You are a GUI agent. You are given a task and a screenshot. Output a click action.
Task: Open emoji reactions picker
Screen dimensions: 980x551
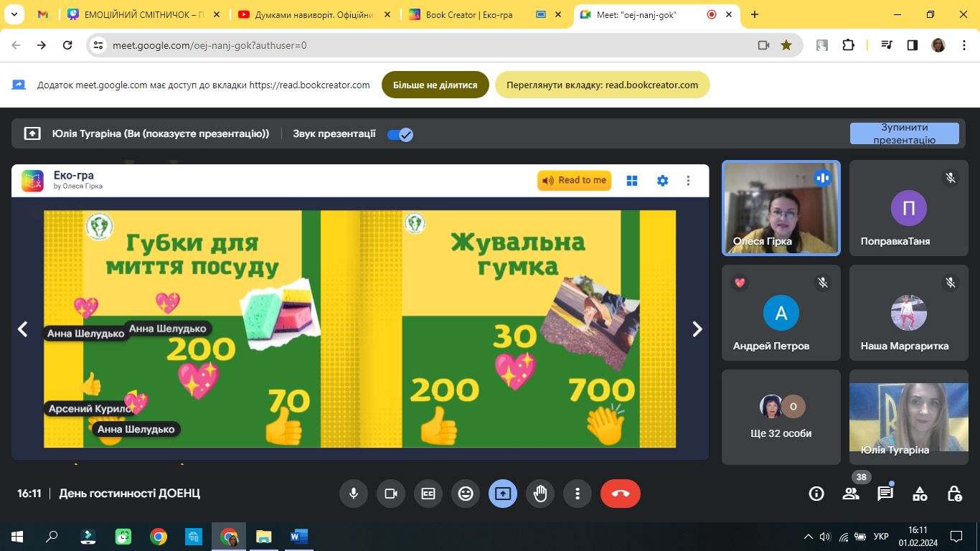click(x=466, y=494)
